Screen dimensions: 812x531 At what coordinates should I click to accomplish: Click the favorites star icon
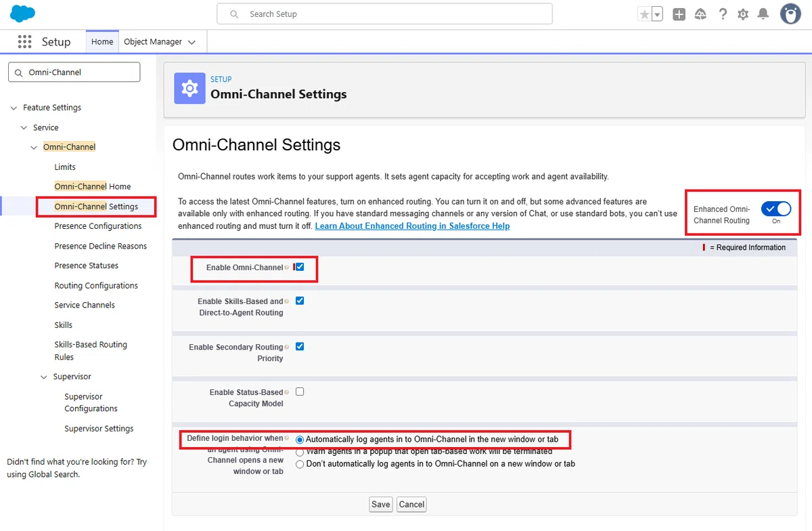coord(644,14)
